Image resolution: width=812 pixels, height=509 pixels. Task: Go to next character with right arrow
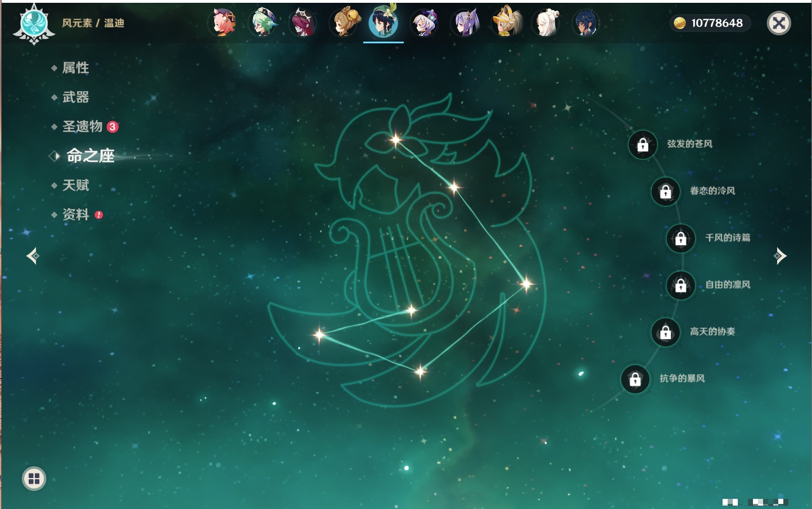click(x=780, y=256)
